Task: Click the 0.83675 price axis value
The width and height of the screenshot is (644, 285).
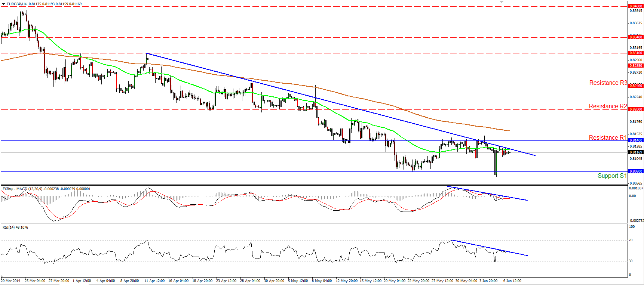Action: pyautogui.click(x=636, y=23)
